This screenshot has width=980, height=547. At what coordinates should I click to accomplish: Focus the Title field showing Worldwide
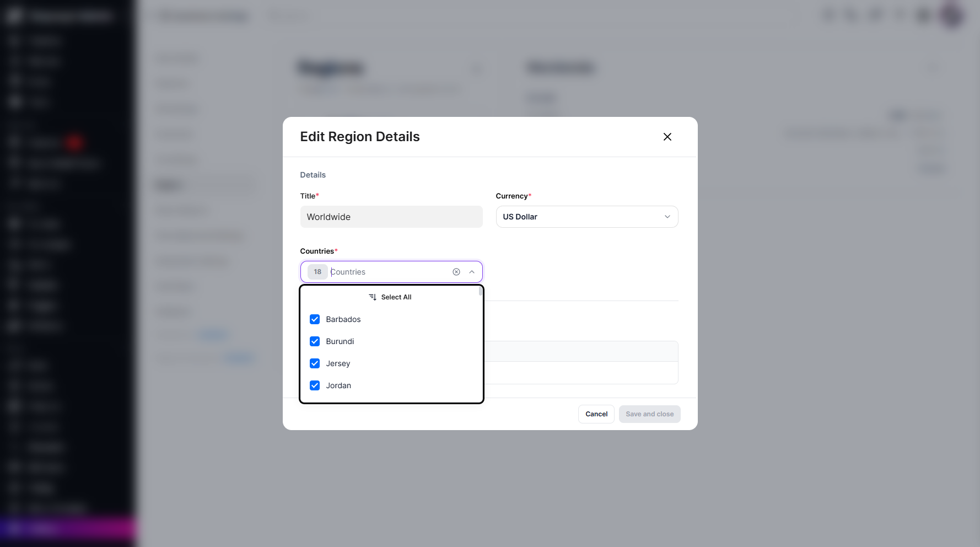pos(391,217)
